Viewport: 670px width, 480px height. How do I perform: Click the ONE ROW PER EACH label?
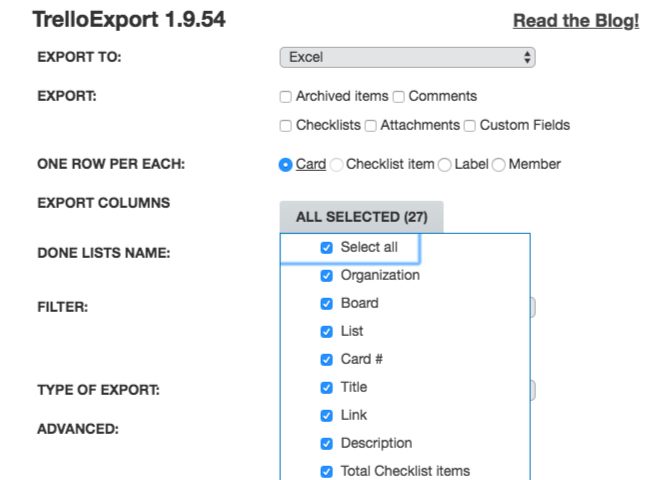111,164
